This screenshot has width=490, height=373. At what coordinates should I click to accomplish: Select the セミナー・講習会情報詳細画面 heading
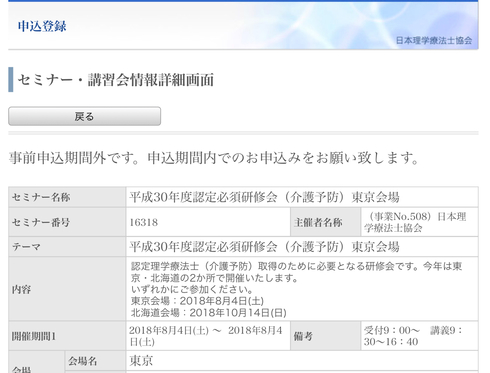116,80
